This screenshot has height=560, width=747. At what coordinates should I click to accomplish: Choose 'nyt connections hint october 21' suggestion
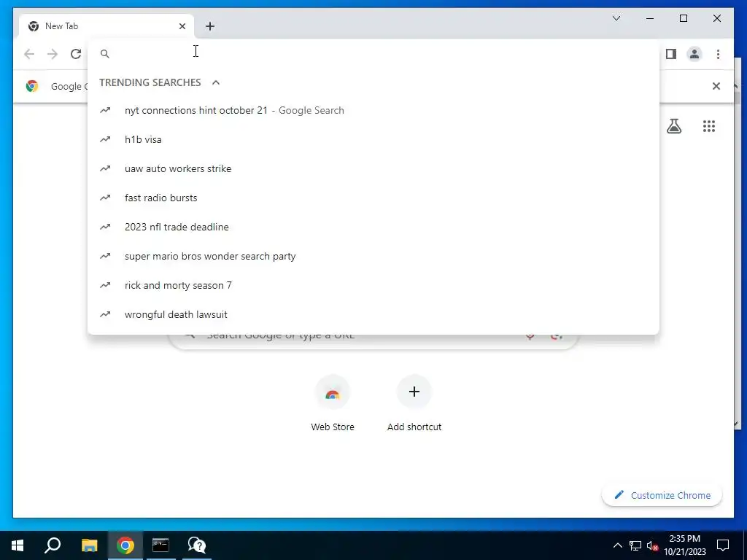pos(373,111)
